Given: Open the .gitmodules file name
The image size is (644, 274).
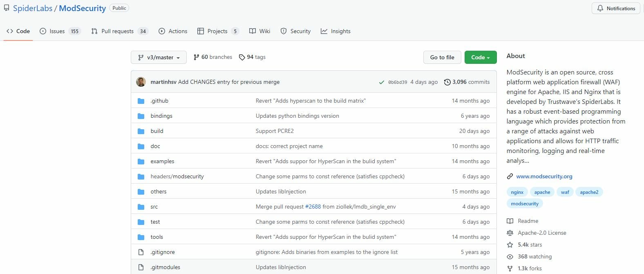Looking at the screenshot, I should coord(165,267).
